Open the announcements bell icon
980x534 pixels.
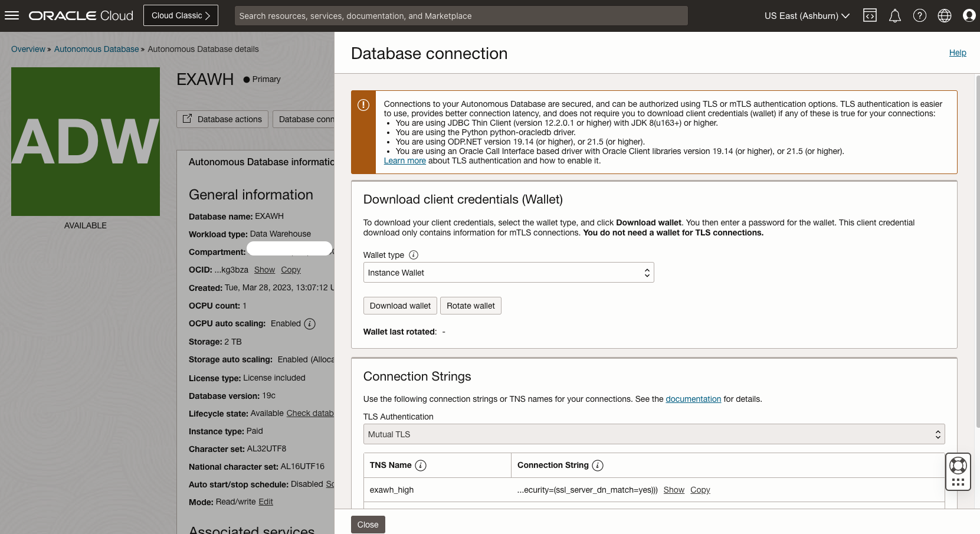pyautogui.click(x=895, y=16)
